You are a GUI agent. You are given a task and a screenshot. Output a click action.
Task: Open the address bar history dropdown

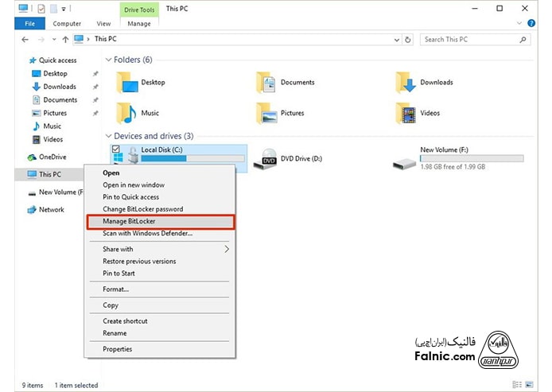point(395,39)
